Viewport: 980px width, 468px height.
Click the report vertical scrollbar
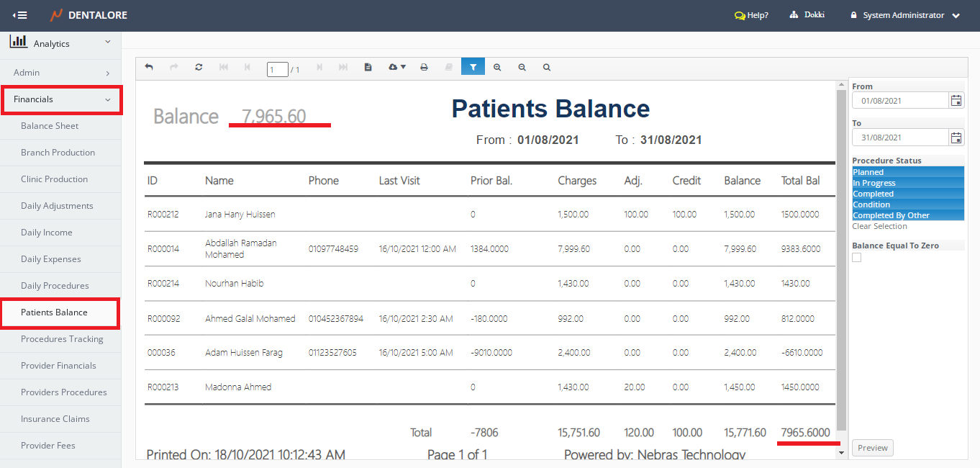[x=840, y=258]
